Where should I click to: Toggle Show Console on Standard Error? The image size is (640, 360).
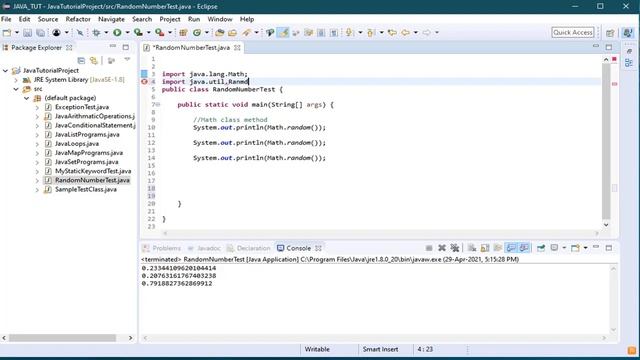click(524, 248)
